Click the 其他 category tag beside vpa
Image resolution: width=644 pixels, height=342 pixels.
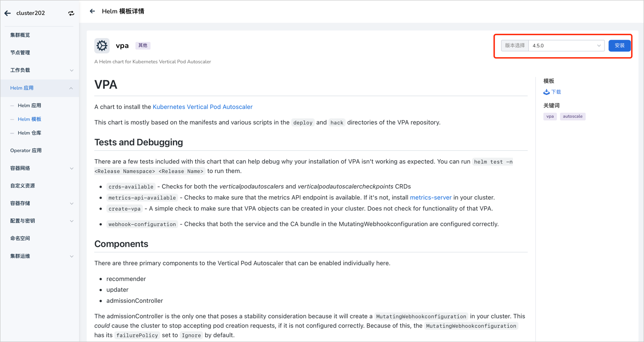coord(143,45)
